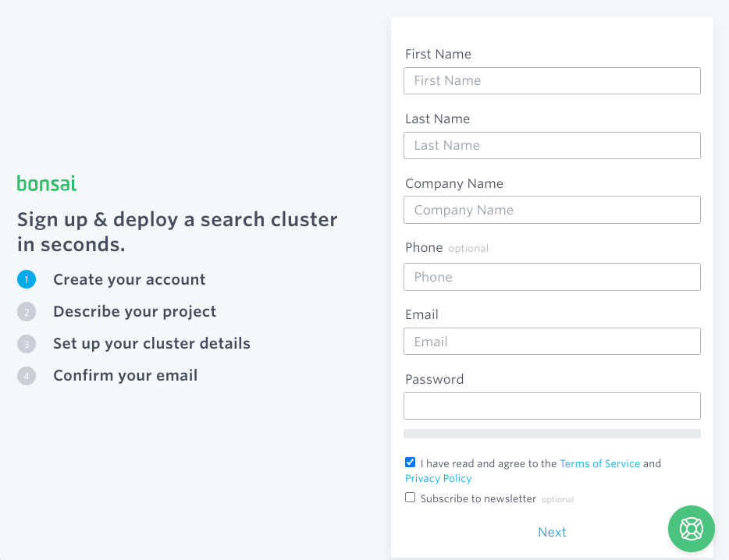This screenshot has height=560, width=729.
Task: Focus the First Name input field
Action: [x=552, y=81]
